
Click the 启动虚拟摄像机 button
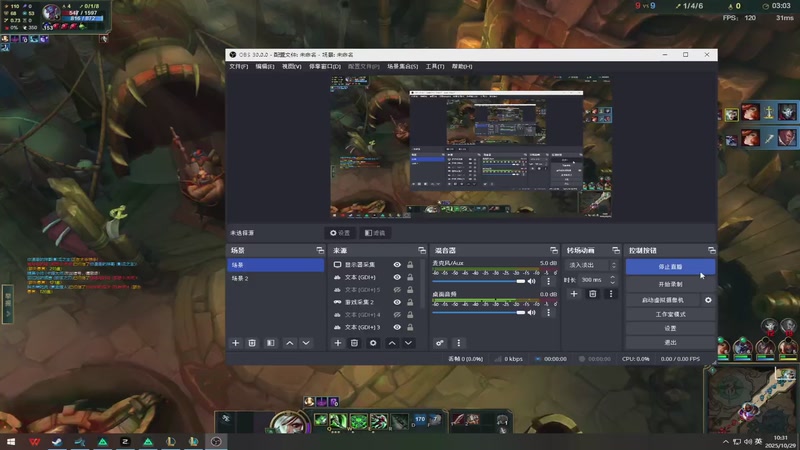[x=663, y=300]
